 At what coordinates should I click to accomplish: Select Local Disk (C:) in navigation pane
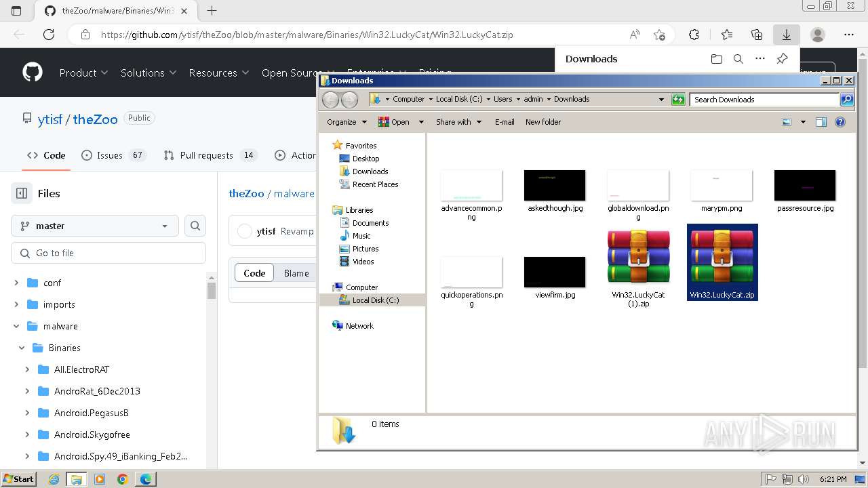[x=375, y=300]
